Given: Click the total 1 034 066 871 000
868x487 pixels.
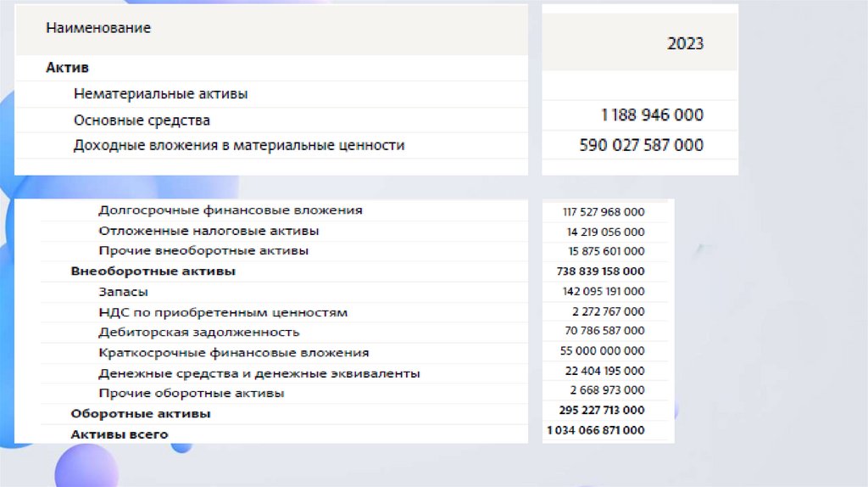Looking at the screenshot, I should (596, 430).
